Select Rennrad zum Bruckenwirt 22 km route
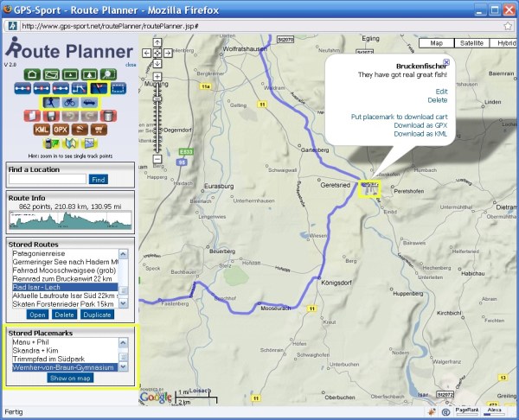Image resolution: width=519 pixels, height=420 pixels. [x=65, y=279]
